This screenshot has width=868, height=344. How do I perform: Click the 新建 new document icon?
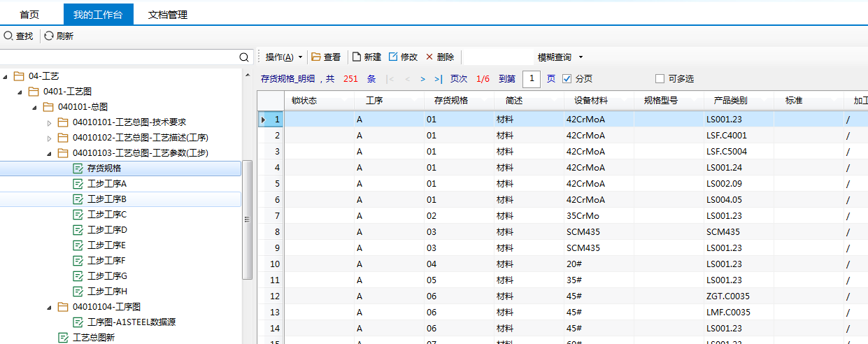356,57
